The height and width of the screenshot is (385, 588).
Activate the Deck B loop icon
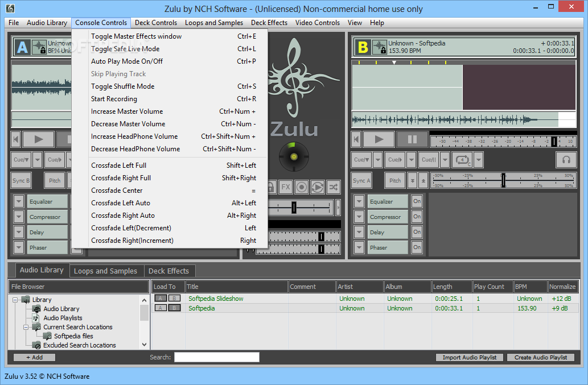tap(462, 160)
